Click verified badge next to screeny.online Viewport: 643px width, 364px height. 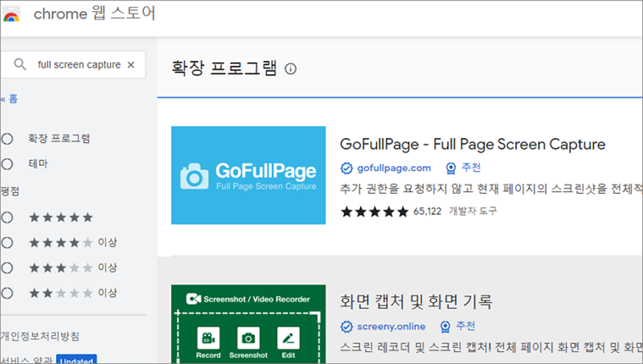347,326
